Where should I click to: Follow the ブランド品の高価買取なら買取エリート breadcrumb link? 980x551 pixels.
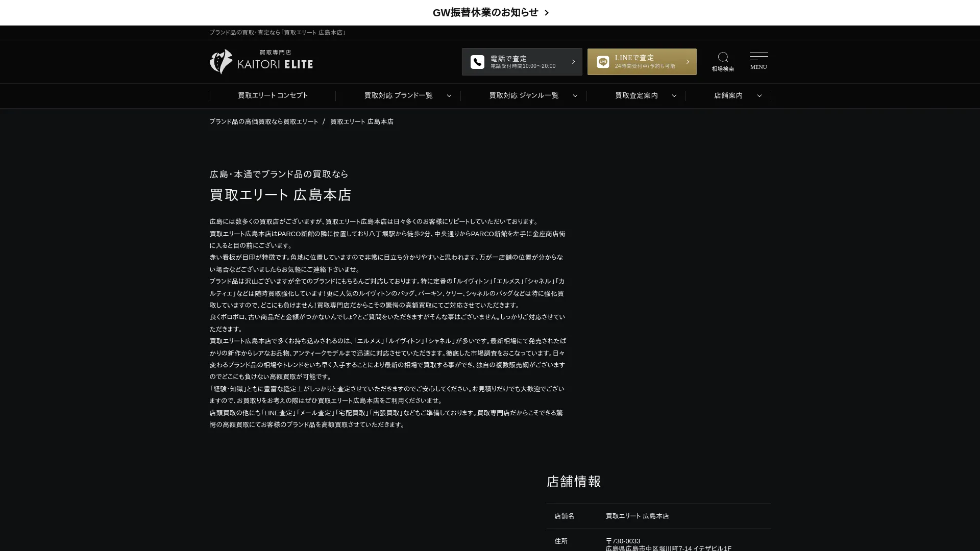tap(264, 121)
